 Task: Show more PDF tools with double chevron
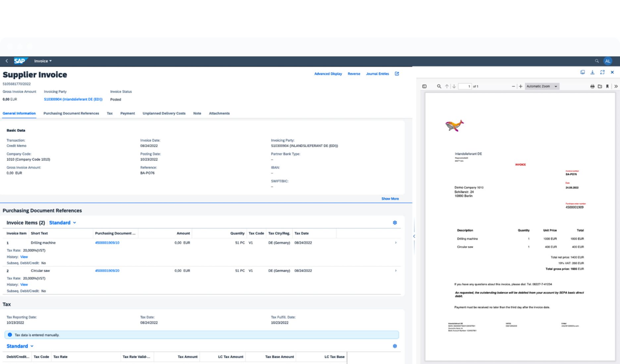coord(616,86)
